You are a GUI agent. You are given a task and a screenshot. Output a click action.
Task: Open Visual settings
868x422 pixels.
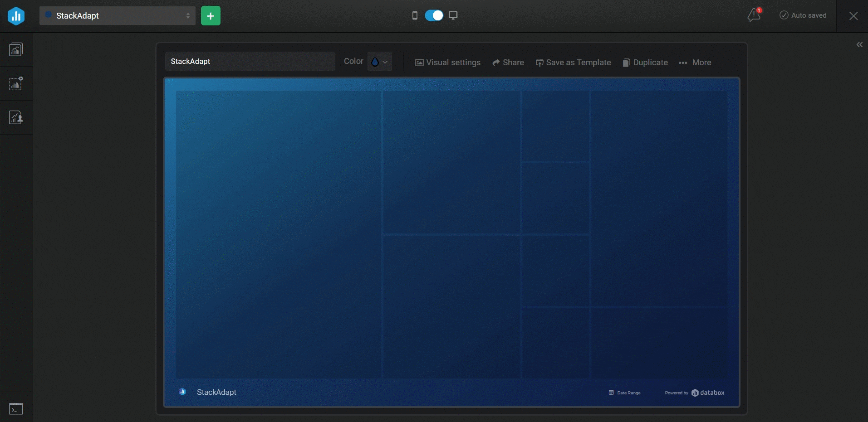447,63
